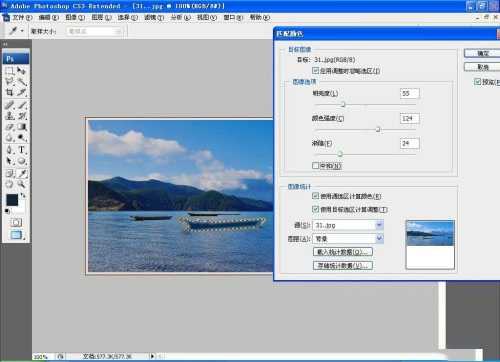500x362 pixels.
Task: Select the Rectangular Marquee tool
Action: (10, 70)
